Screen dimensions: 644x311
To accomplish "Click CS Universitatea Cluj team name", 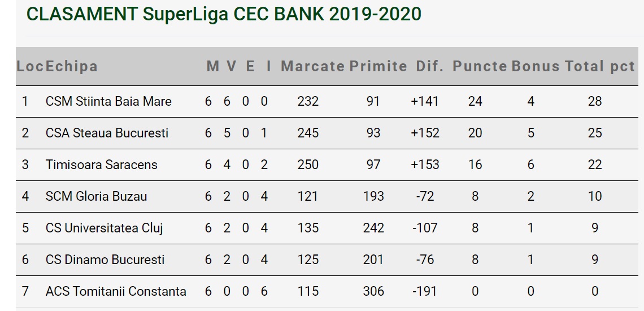I will click(x=104, y=228).
